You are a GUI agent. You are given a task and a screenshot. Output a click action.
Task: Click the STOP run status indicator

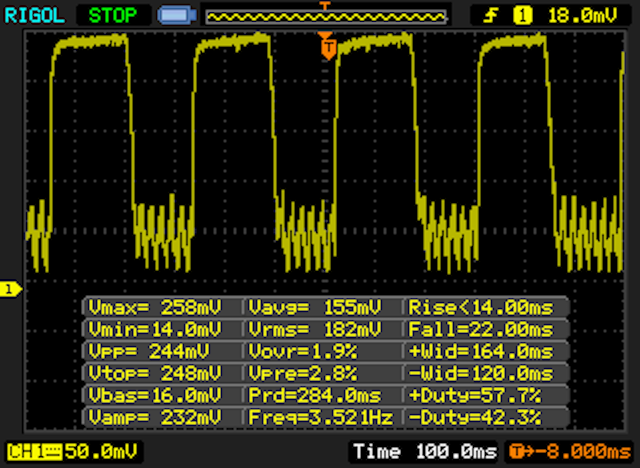pos(113,16)
